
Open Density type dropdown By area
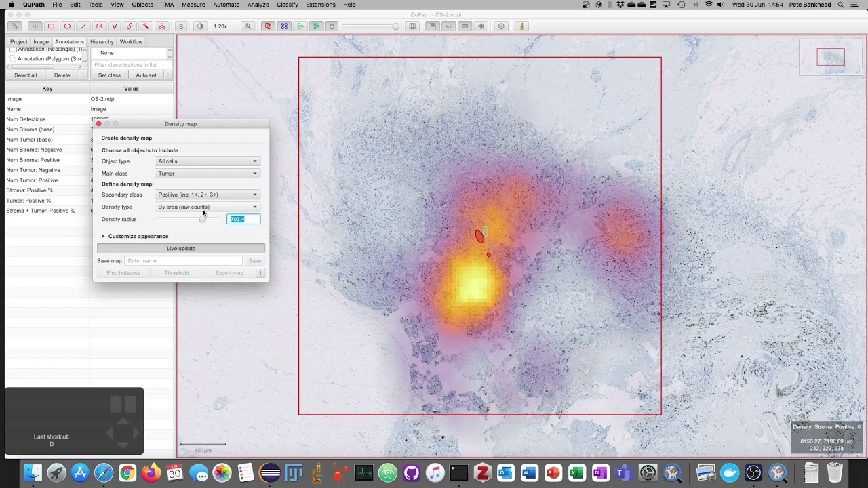(208, 207)
